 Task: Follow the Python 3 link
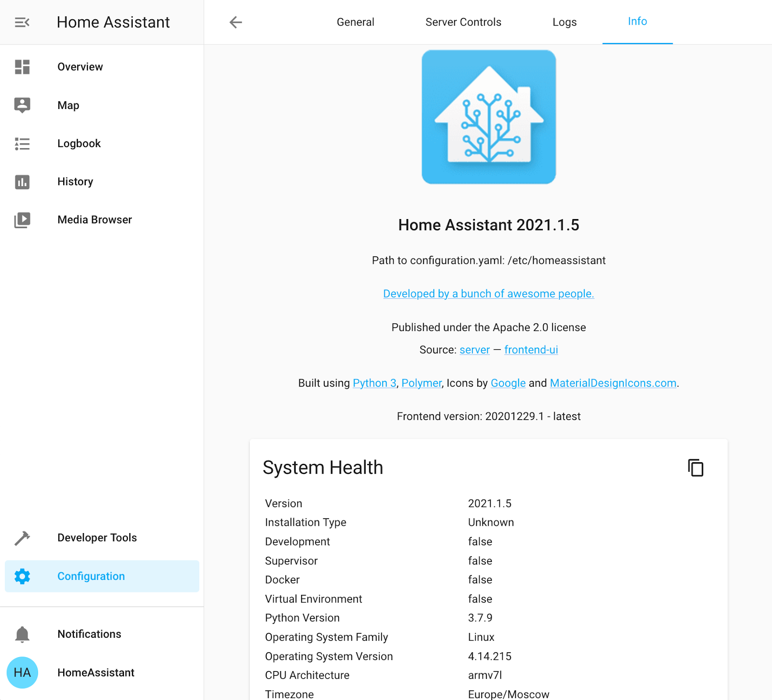[x=374, y=383]
